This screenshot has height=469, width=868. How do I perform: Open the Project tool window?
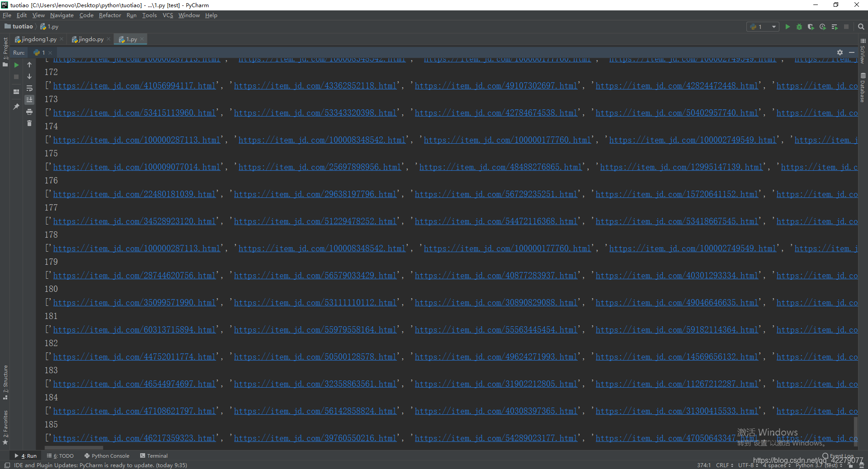[x=5, y=52]
